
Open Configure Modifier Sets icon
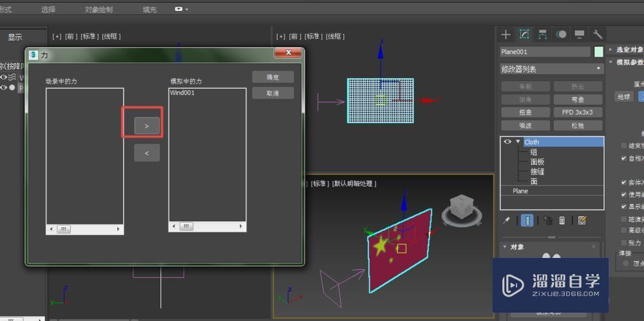click(x=582, y=221)
